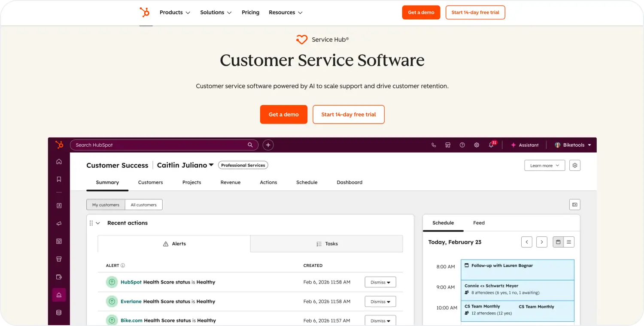Image resolution: width=644 pixels, height=326 pixels.
Task: Click the plus create button beside search
Action: point(268,145)
